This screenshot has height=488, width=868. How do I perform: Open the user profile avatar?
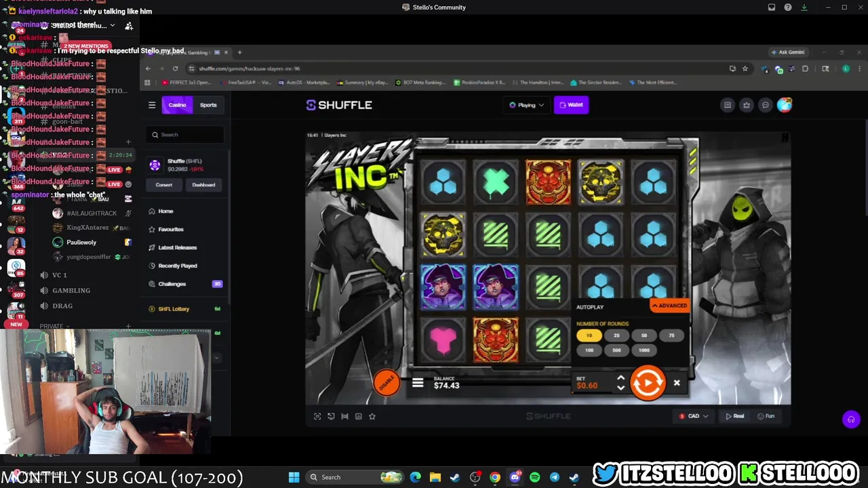pyautogui.click(x=785, y=105)
